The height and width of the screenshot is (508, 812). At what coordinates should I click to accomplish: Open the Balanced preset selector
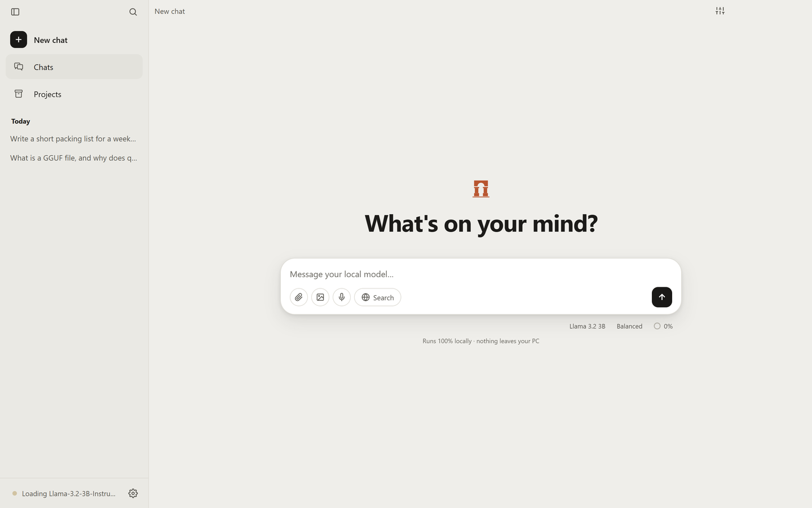tap(629, 326)
